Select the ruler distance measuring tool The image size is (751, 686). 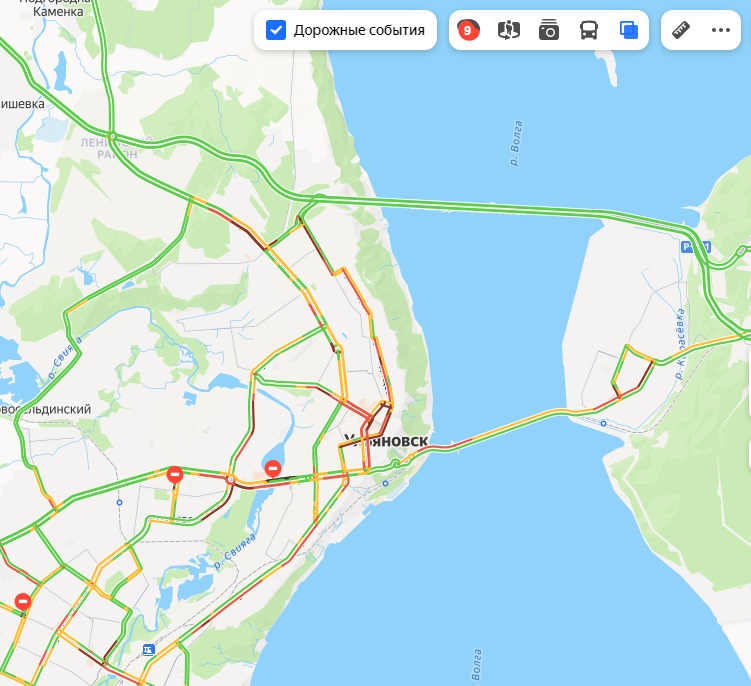[681, 30]
